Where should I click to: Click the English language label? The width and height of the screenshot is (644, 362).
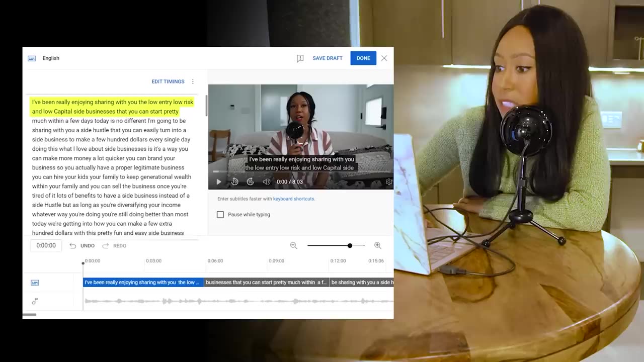51,58
